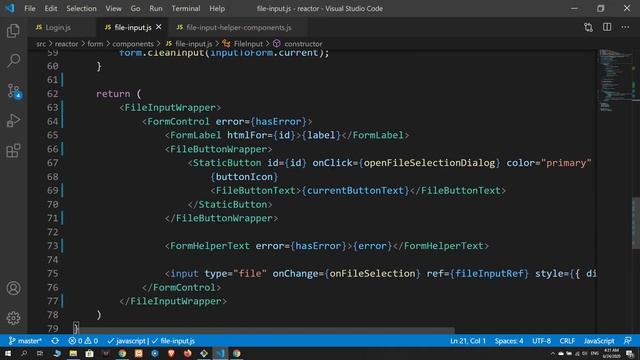Click the vertical scrollbar thumb
The height and width of the screenshot is (360, 640).
(x=636, y=223)
